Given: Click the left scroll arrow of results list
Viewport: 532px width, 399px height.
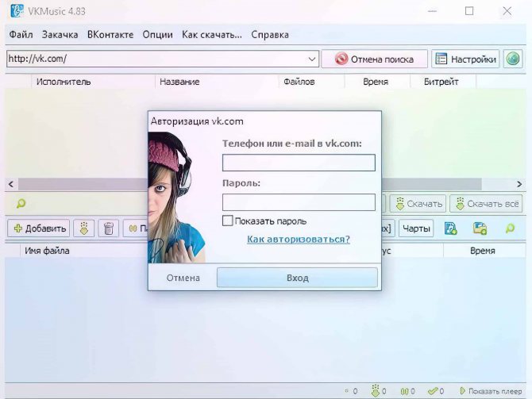Looking at the screenshot, I should click(x=11, y=184).
